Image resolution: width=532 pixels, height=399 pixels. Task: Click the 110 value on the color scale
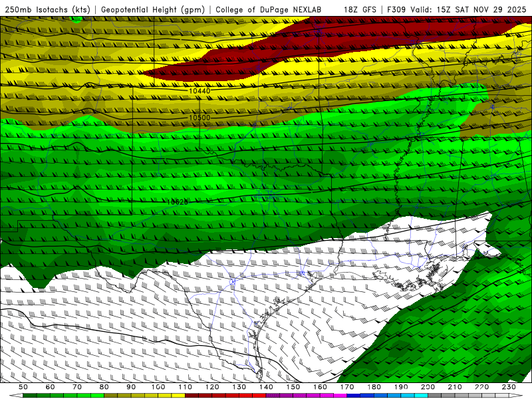pyautogui.click(x=185, y=387)
